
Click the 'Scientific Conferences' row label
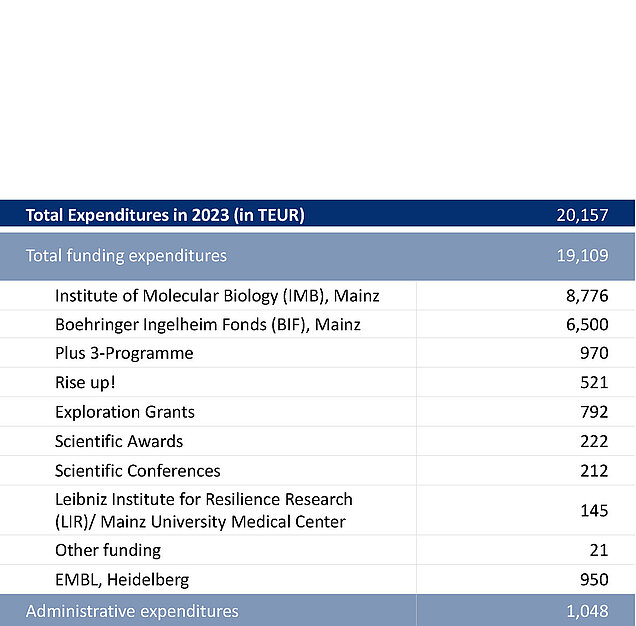(x=138, y=471)
